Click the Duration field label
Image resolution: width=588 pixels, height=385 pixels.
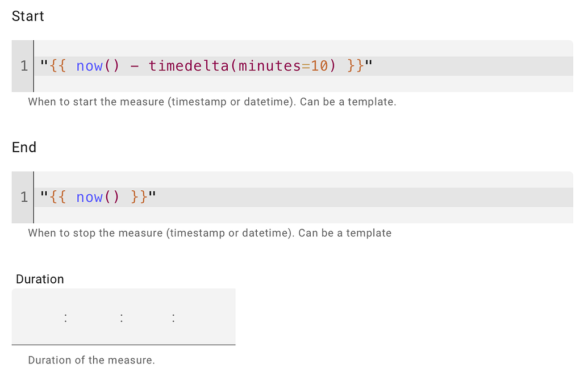(40, 279)
